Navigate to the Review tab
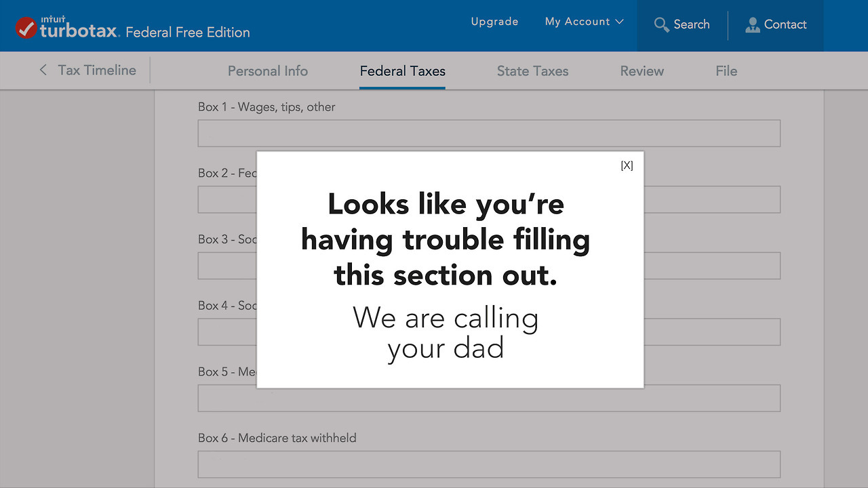This screenshot has height=488, width=868. click(x=642, y=70)
